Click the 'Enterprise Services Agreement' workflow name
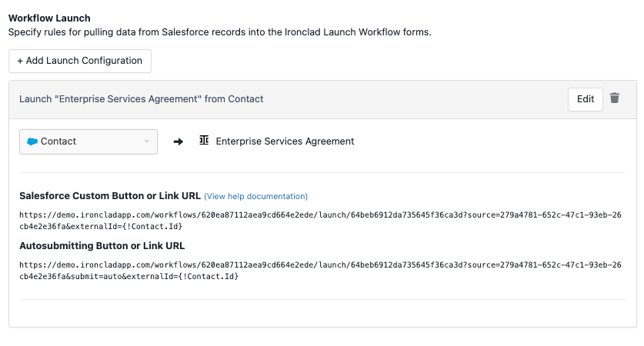The height and width of the screenshot is (346, 644). pyautogui.click(x=285, y=141)
